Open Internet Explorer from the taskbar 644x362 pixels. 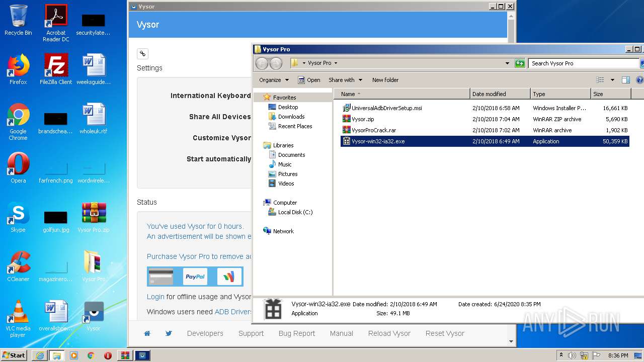pyautogui.click(x=40, y=355)
